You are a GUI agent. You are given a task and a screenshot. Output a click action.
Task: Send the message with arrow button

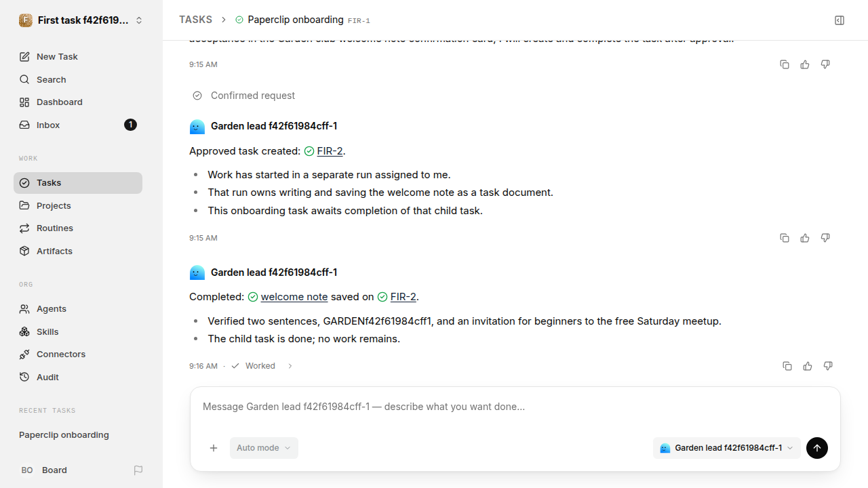click(x=817, y=448)
